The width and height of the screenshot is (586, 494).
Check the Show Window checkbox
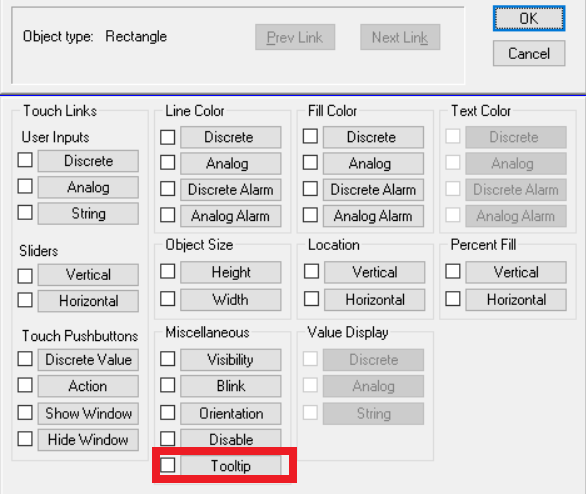coord(25,413)
